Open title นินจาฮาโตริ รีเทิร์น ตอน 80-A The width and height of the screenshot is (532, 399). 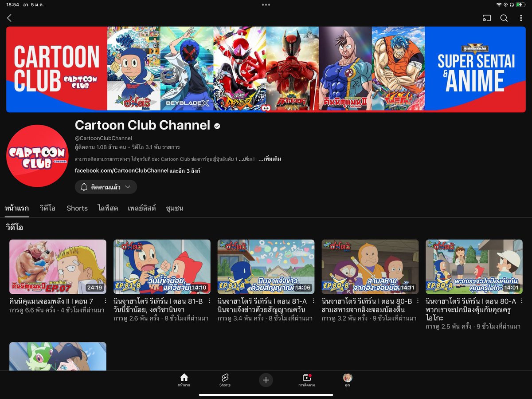coord(471,309)
